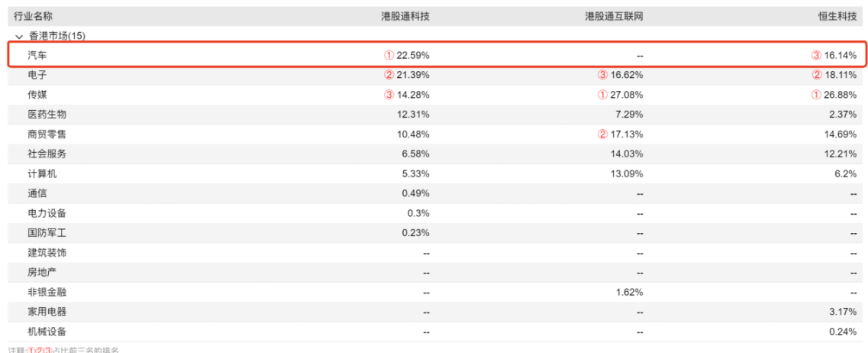
Task: Click the ② rank badge beside 18.11%
Action: click(x=817, y=76)
